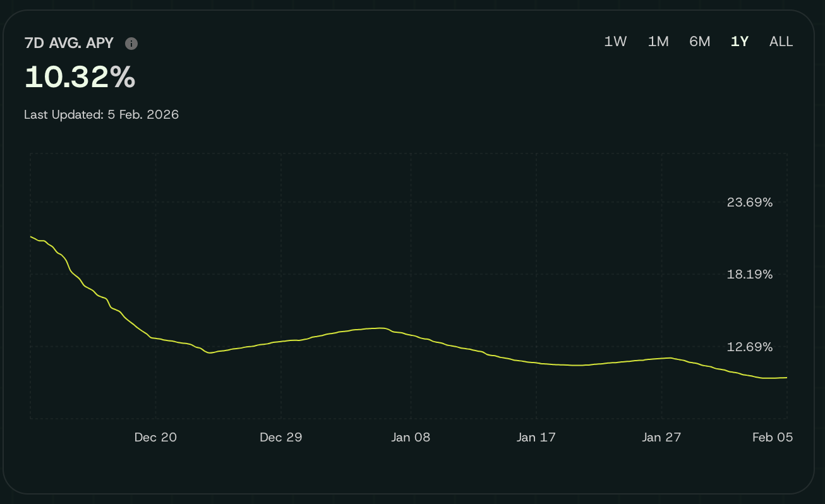
Task: Click the 18.19% axis label
Action: (x=750, y=274)
